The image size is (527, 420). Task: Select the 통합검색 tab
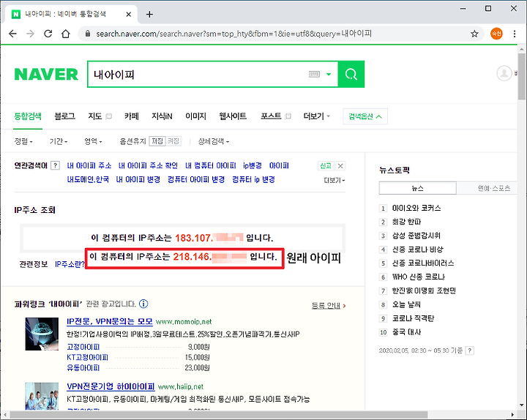pyautogui.click(x=28, y=116)
